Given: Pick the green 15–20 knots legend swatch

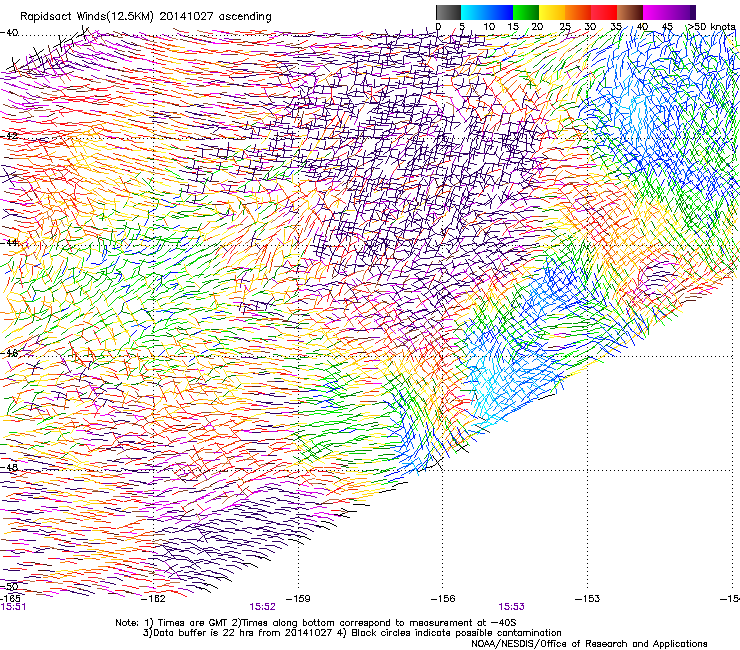Looking at the screenshot, I should tap(526, 12).
